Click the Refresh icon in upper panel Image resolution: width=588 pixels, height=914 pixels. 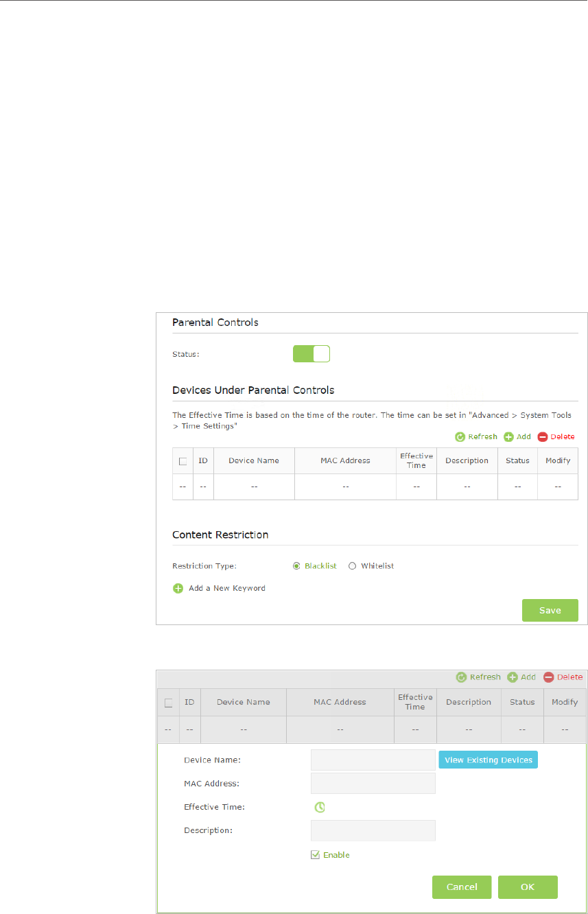(460, 436)
